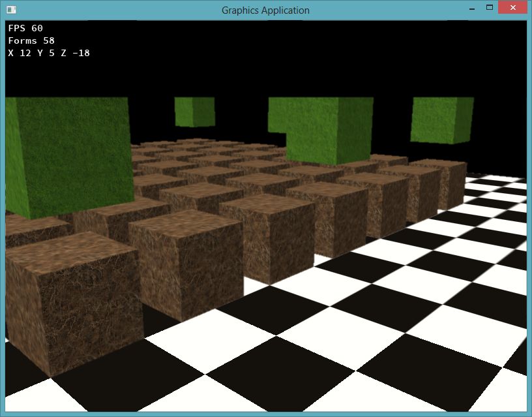Click the 'FPS 60' readout
532x417 pixels.
point(25,28)
